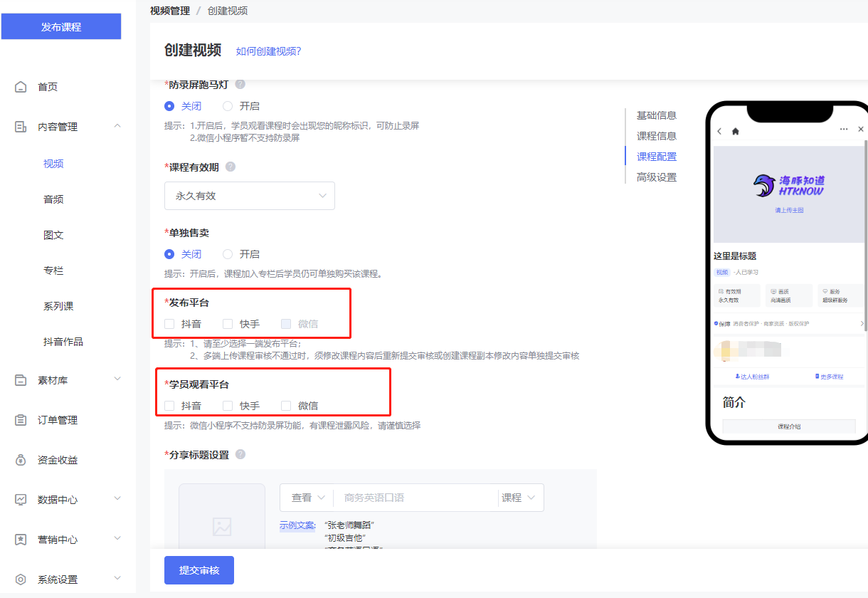Check 微信 under 发布平台

point(286,324)
